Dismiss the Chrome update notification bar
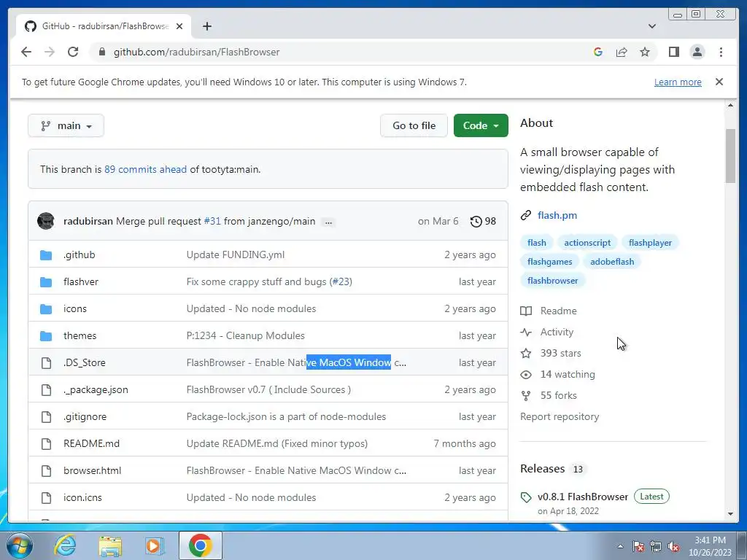The height and width of the screenshot is (560, 747). [x=719, y=82]
